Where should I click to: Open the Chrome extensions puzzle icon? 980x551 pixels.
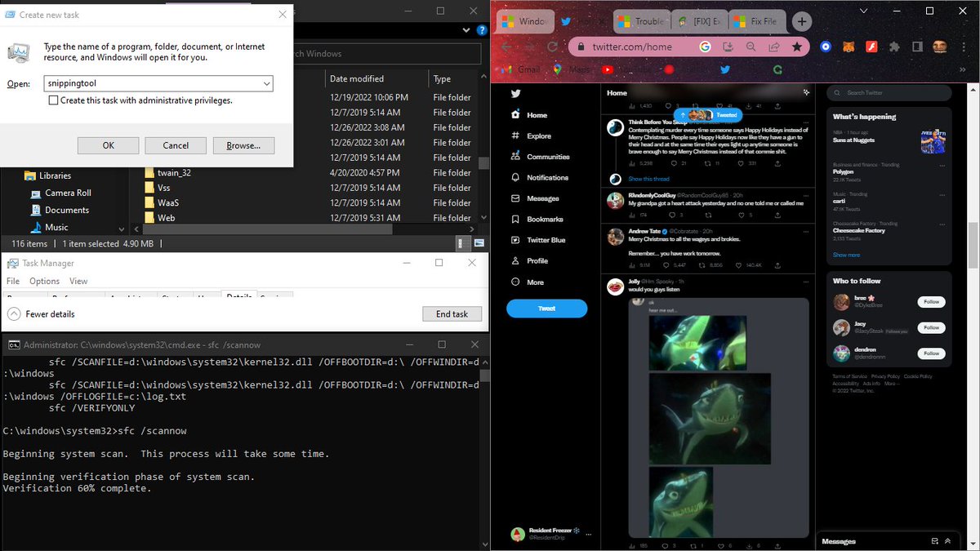894,47
